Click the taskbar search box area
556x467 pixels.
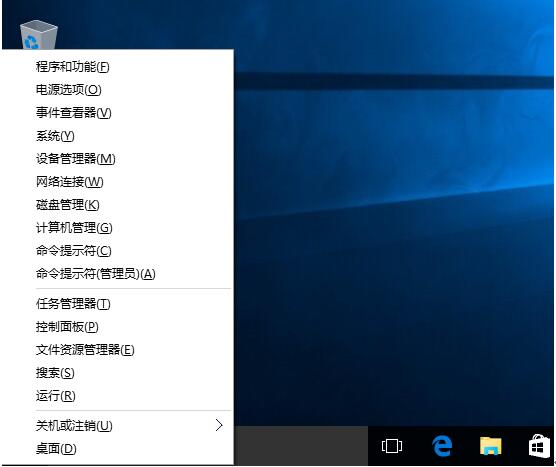[x=301, y=446]
